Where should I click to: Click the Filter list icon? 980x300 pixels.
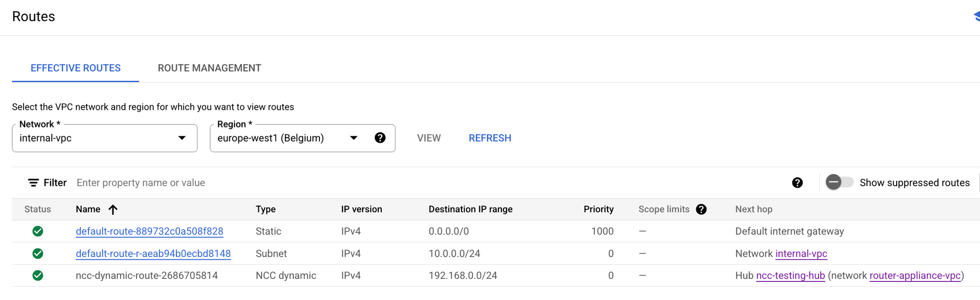click(33, 183)
